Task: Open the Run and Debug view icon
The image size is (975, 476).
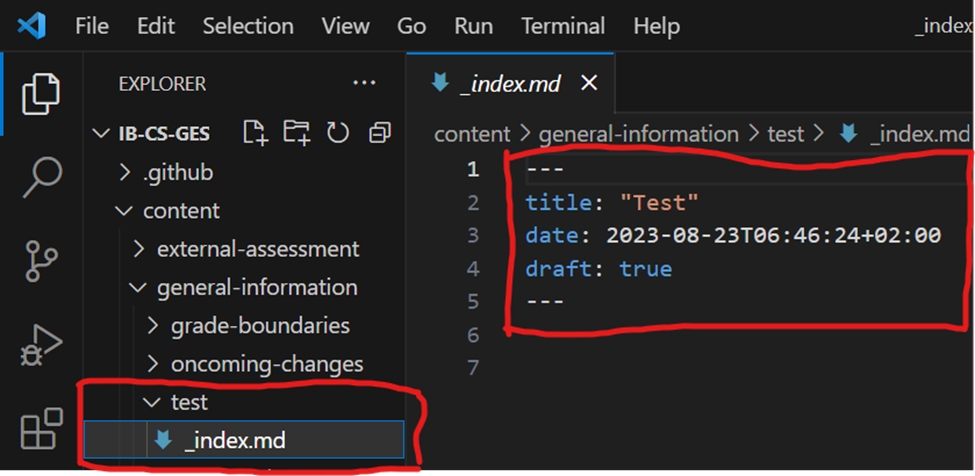Action: (41, 346)
